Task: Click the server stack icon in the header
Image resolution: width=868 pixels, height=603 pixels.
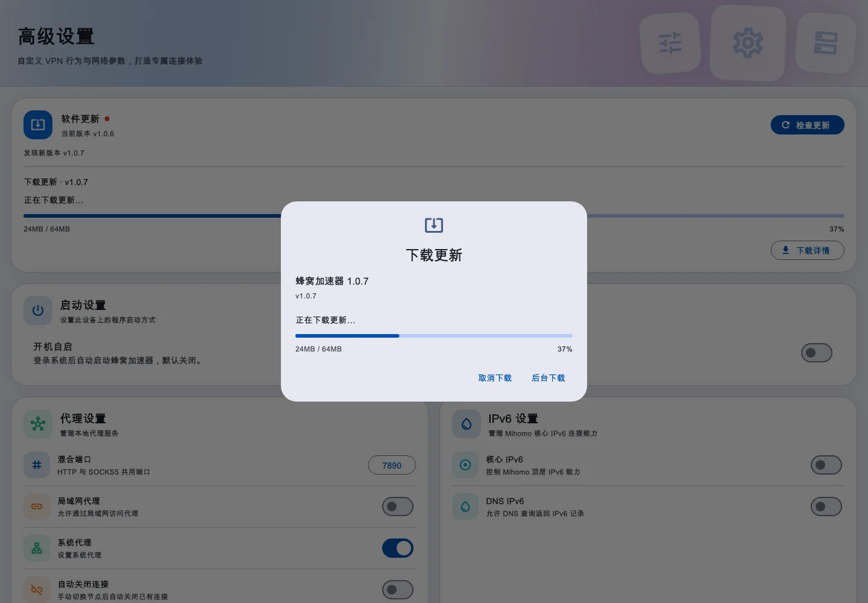Action: (x=826, y=43)
